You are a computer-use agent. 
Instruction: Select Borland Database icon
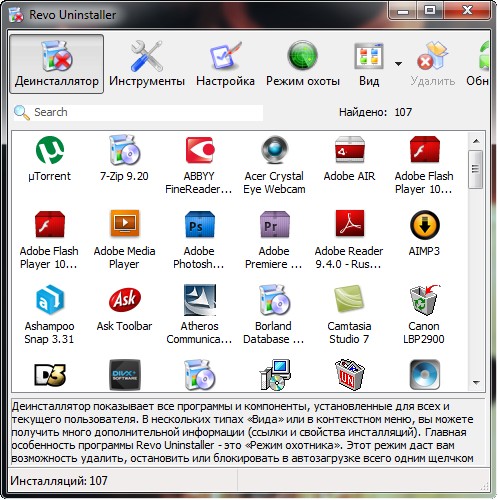click(x=274, y=300)
